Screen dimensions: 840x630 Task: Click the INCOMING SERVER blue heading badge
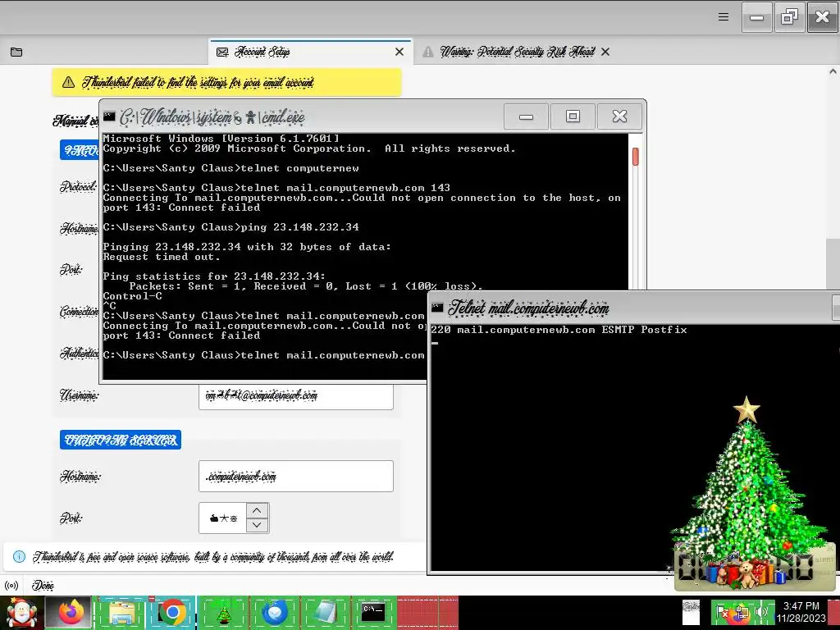click(80, 151)
